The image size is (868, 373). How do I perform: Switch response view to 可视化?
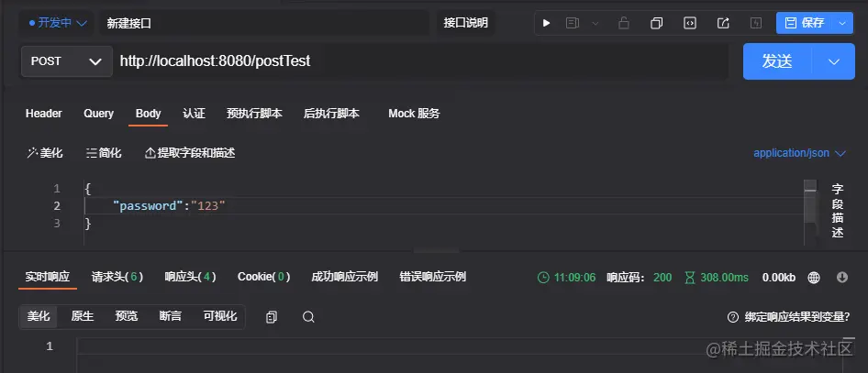[x=220, y=316]
